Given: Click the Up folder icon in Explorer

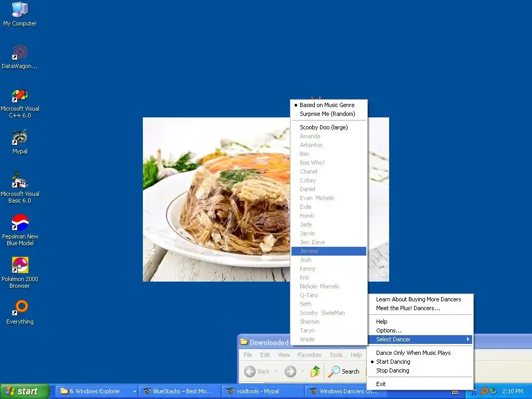Looking at the screenshot, I should (315, 371).
